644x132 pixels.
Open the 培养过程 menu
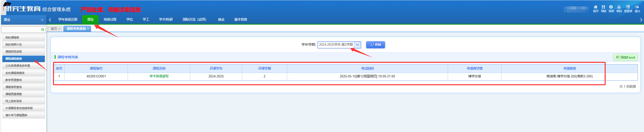pos(110,20)
